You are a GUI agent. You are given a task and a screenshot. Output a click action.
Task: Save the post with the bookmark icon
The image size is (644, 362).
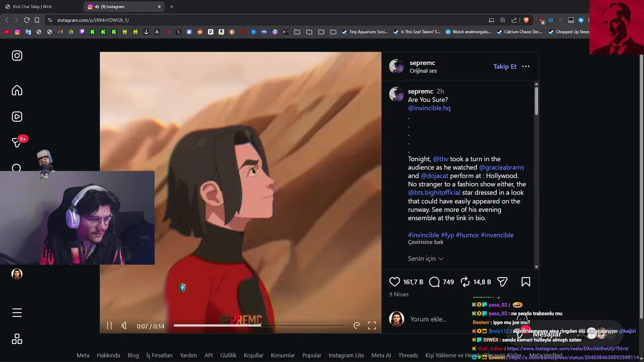(x=526, y=282)
